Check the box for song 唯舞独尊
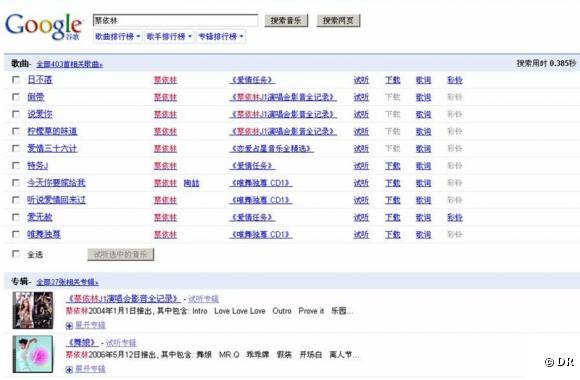The width and height of the screenshot is (580, 380). pyautogui.click(x=16, y=234)
